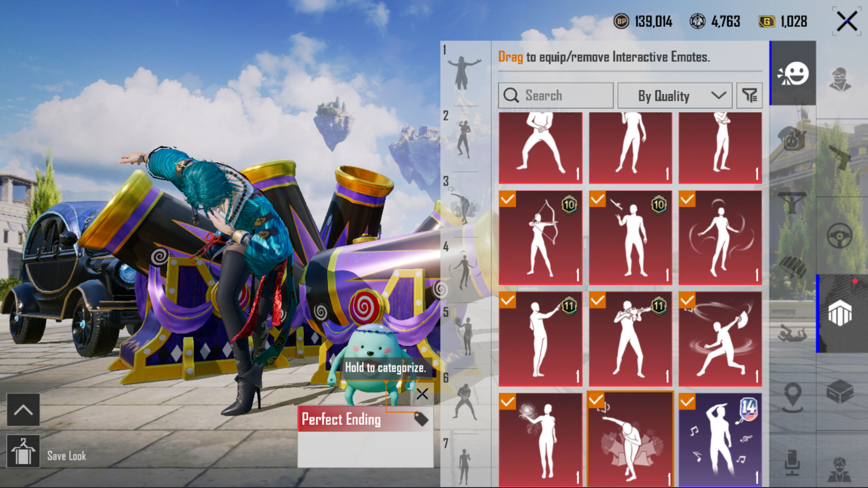Open the location pin category
868x488 pixels.
tap(793, 397)
